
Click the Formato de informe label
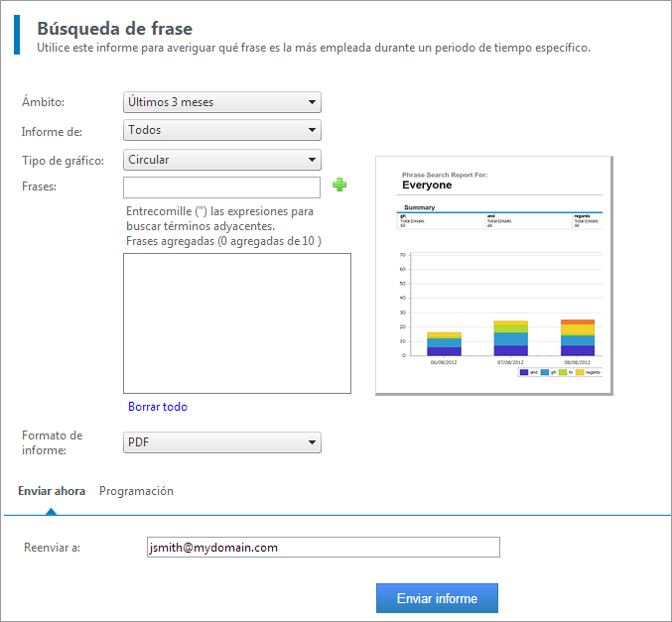point(53,442)
